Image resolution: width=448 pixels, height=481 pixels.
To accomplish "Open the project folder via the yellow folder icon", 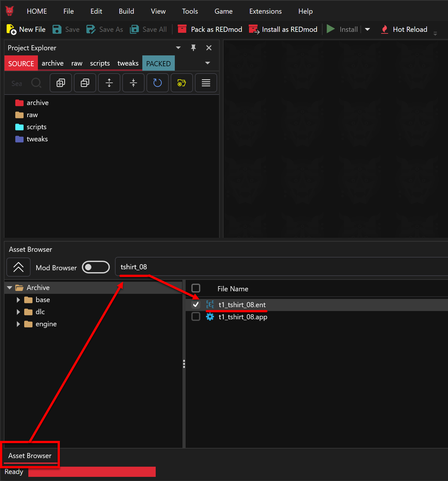I will (182, 83).
